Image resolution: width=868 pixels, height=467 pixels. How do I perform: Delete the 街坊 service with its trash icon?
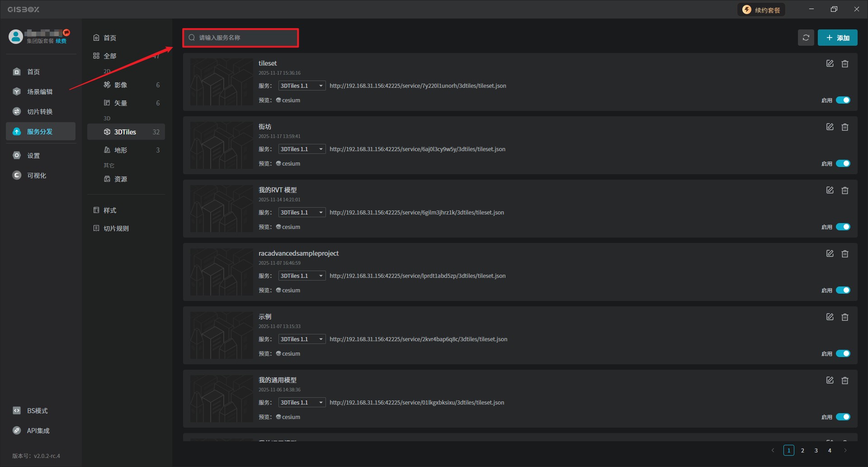click(x=844, y=127)
